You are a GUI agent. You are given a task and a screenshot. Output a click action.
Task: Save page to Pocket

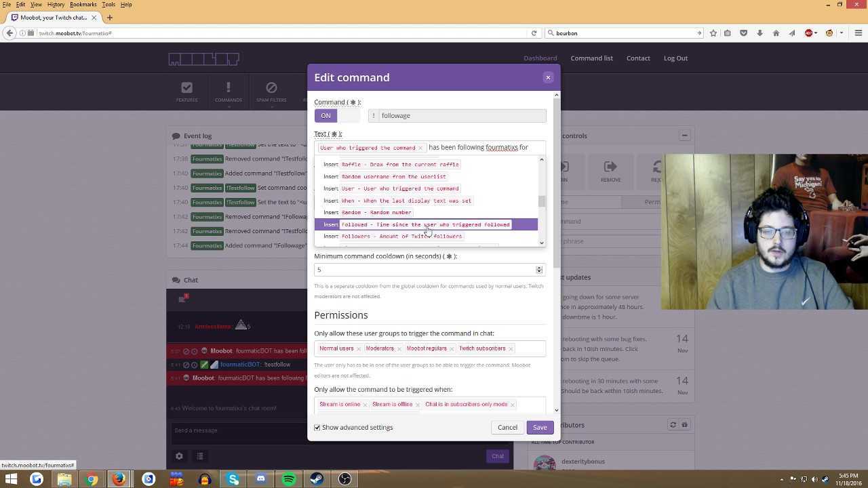click(743, 33)
